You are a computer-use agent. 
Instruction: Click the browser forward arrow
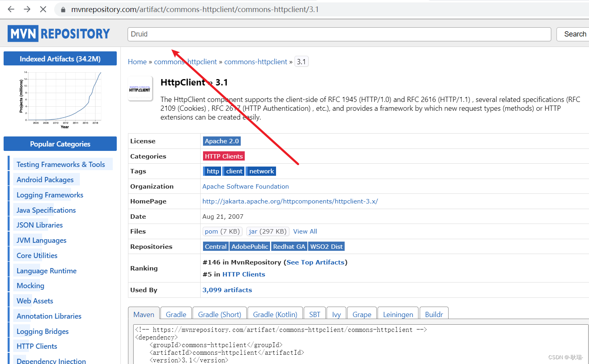27,9
